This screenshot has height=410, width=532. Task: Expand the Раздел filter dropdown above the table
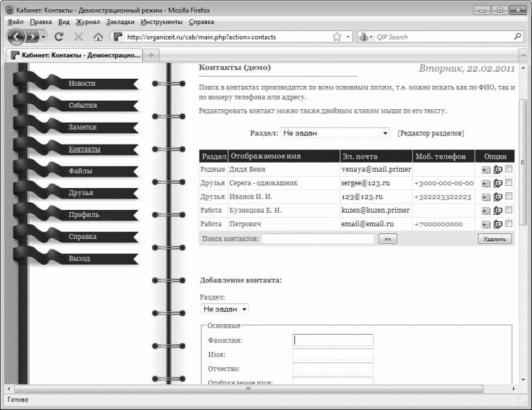(336, 133)
